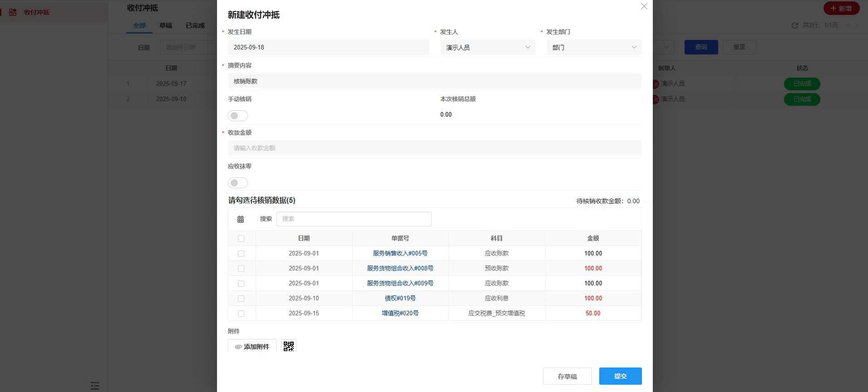Viewport: 868px width, 392px height.
Task: Check the row for 服务货物组合收入#008号
Action: point(241,269)
